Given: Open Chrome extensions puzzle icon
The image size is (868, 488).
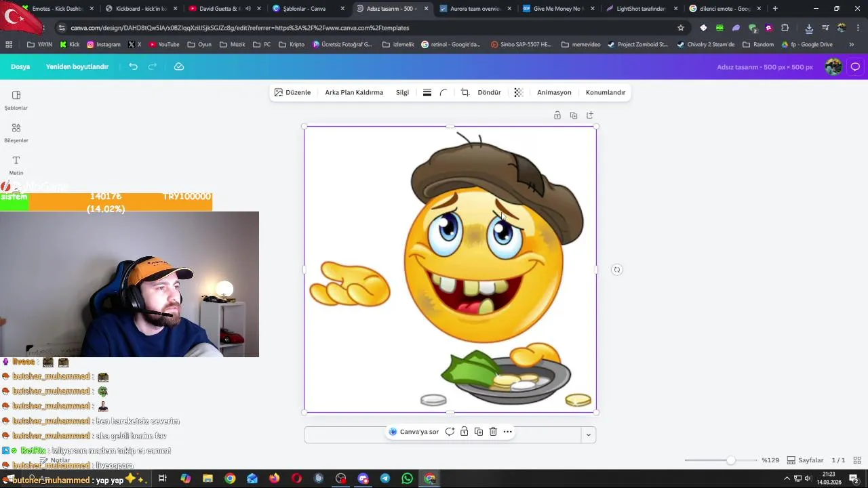Looking at the screenshot, I should tap(785, 28).
